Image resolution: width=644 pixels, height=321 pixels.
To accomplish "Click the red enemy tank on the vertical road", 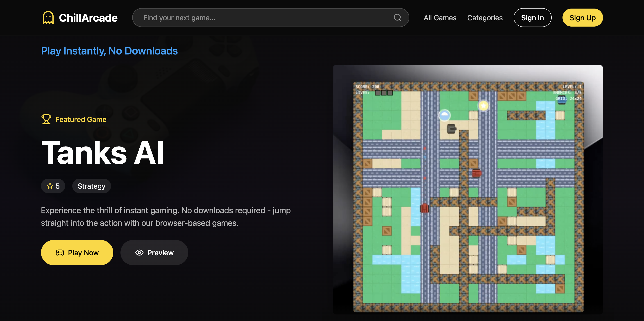I will [x=424, y=208].
